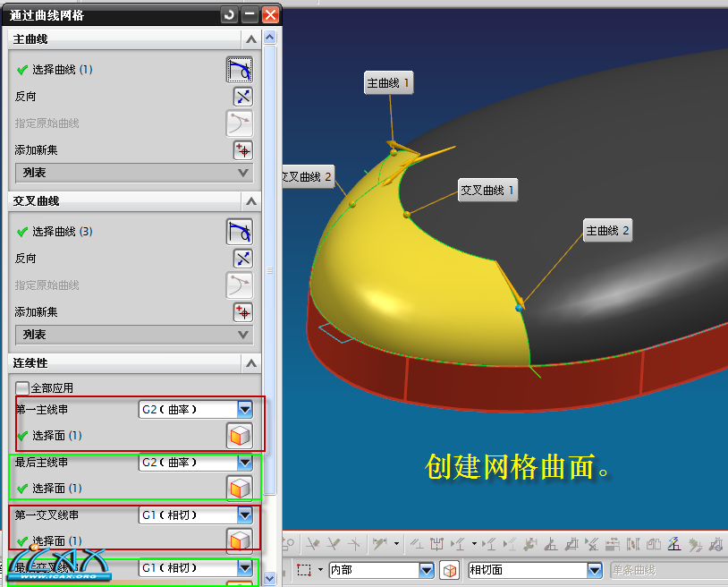
Task: Click the cube face icon beside 内部 dropdown
Action: [450, 570]
